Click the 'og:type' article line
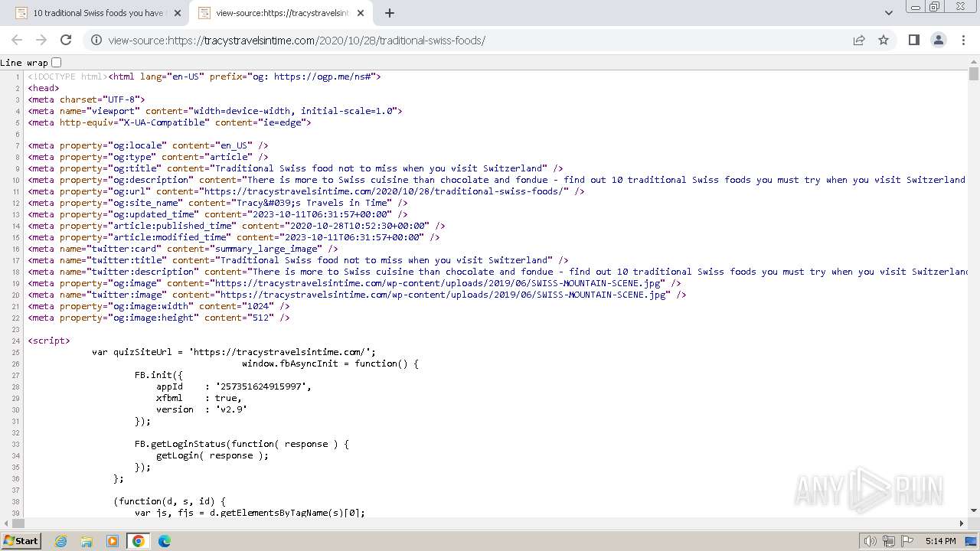Image resolution: width=980 pixels, height=551 pixels. 149,157
